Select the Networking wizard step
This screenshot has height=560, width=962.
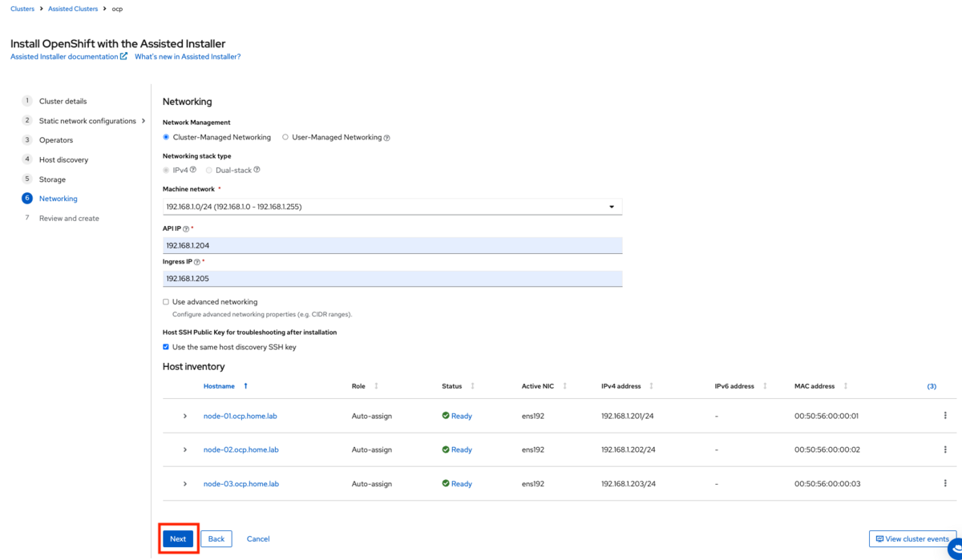[59, 199]
